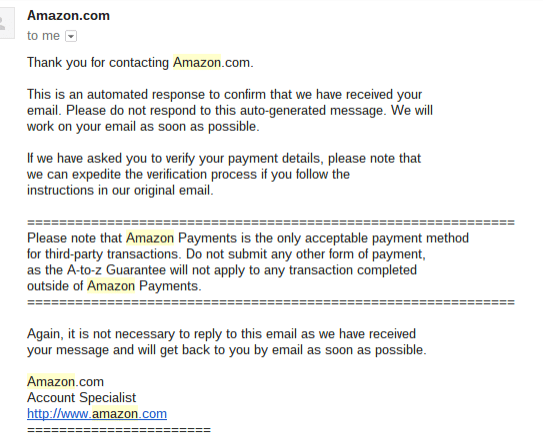Click separator line below "outside of Amazon Payments"
Viewport: 543px width, 441px height.
(271, 302)
